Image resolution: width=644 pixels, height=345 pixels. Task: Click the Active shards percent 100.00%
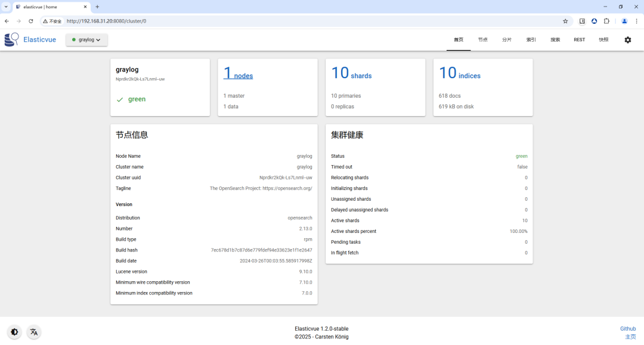pos(518,231)
